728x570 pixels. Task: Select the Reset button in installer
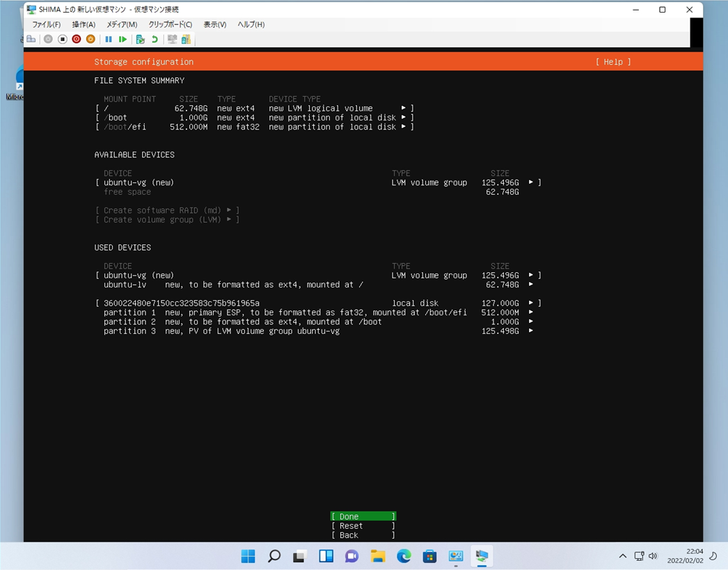point(363,526)
